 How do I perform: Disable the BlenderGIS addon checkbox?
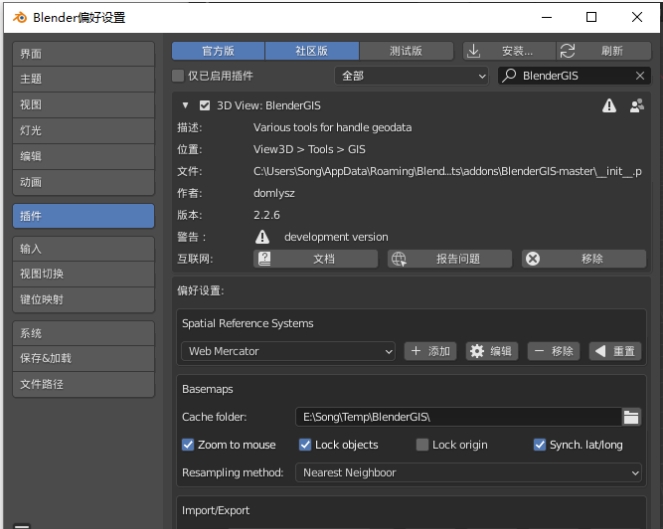coord(205,105)
